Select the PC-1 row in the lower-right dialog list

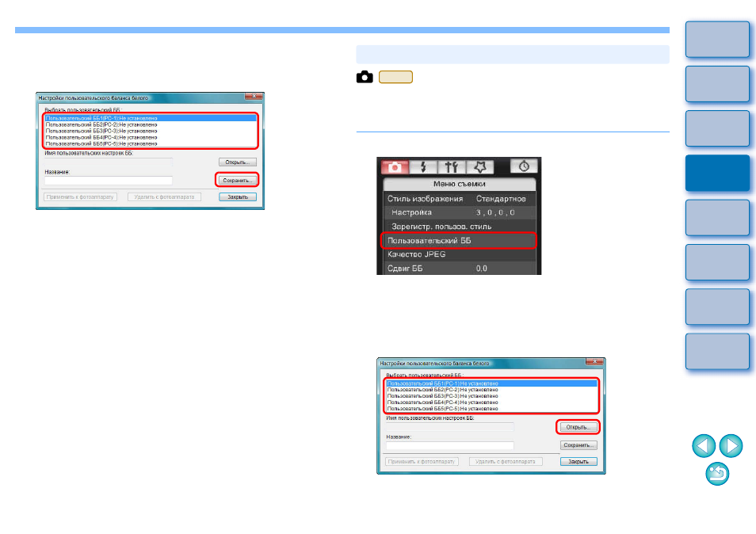point(492,383)
